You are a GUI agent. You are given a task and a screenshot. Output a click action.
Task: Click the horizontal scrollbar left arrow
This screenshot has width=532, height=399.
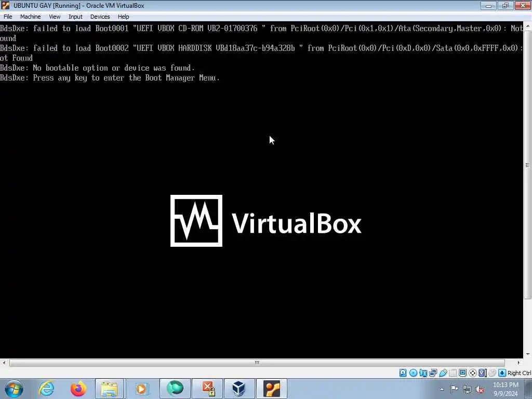[4, 363]
